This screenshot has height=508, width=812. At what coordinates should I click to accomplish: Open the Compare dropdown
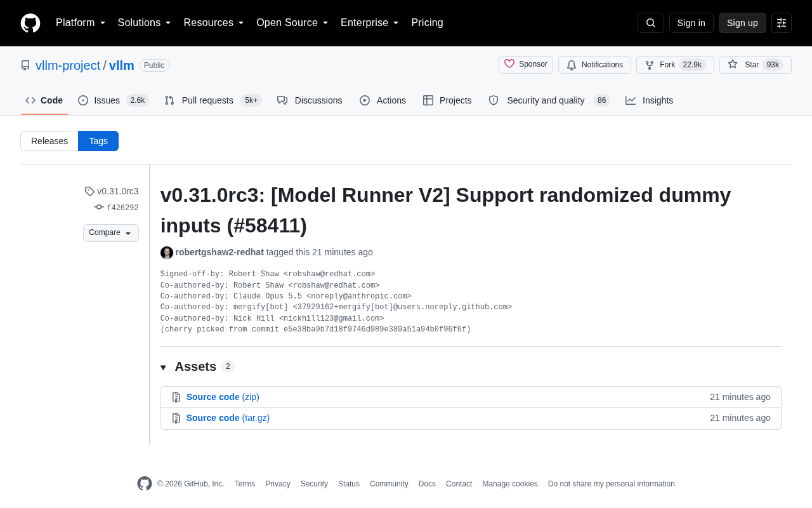111,233
